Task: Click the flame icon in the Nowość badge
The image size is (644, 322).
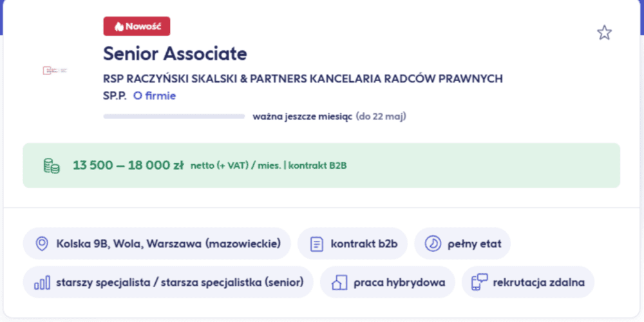Action: click(x=119, y=26)
